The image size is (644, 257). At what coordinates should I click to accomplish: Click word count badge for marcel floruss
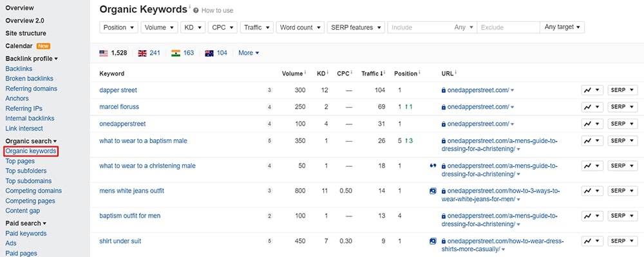[x=269, y=107]
